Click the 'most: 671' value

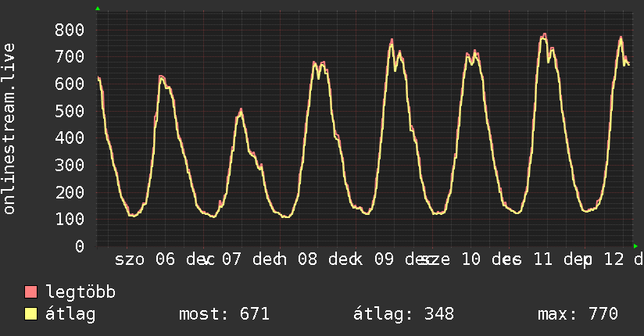[224, 314]
